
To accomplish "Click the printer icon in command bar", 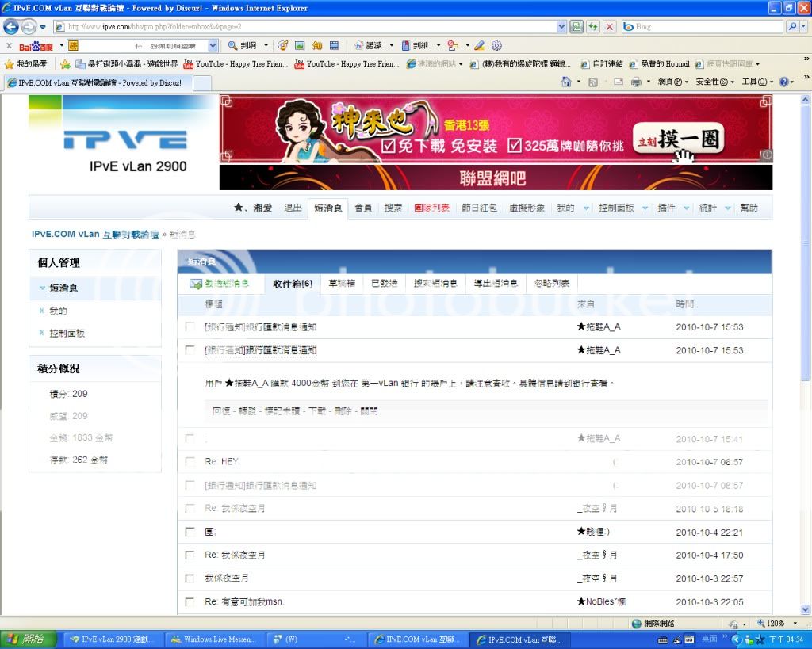I will (637, 82).
